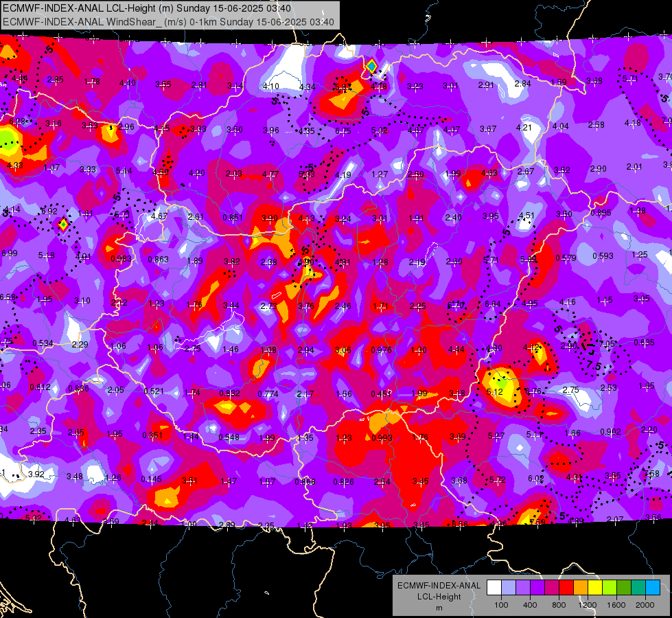Click the wind shear value '0.826'
The width and height of the screenshot is (672, 618).
344,482
